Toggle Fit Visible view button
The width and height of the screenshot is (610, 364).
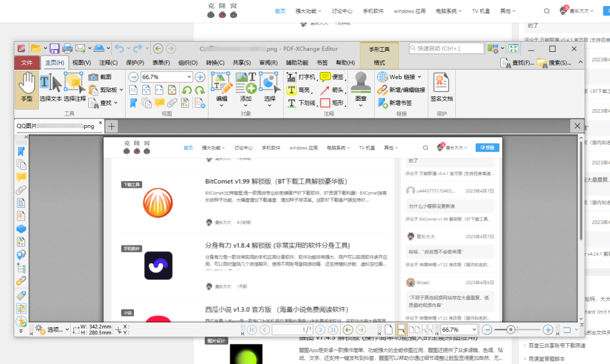click(x=172, y=90)
